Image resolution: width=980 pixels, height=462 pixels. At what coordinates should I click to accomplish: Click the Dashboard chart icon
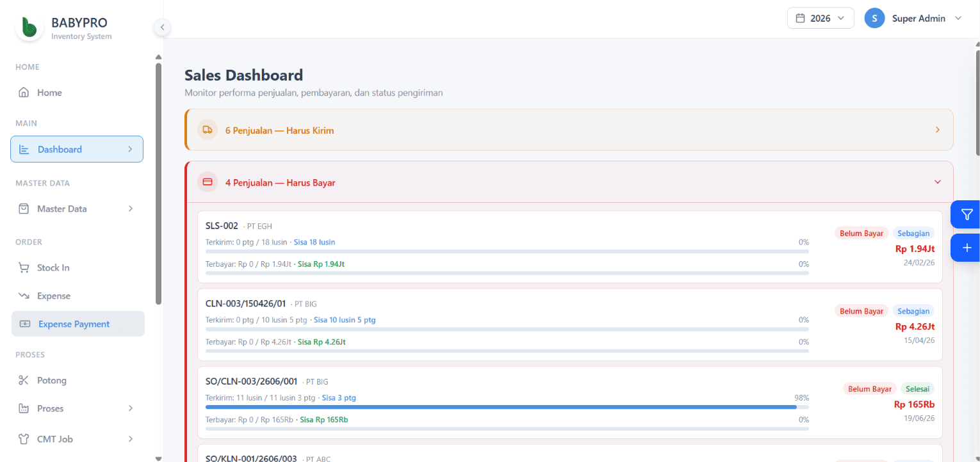click(24, 150)
